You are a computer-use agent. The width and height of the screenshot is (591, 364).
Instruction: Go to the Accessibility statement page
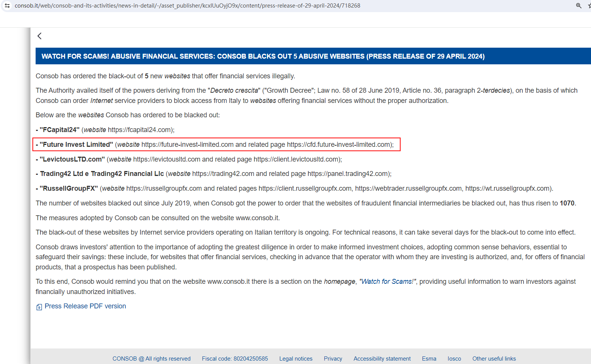point(382,359)
